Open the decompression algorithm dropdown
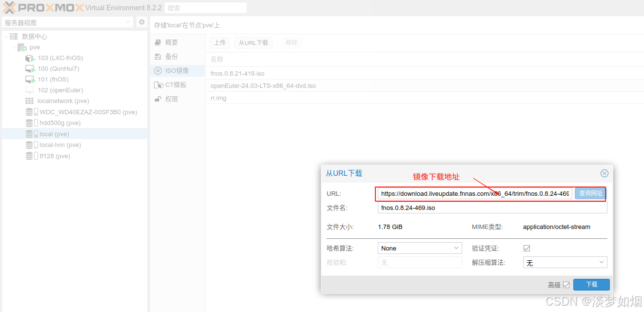Screen dimensions: 644x312 pos(602,263)
